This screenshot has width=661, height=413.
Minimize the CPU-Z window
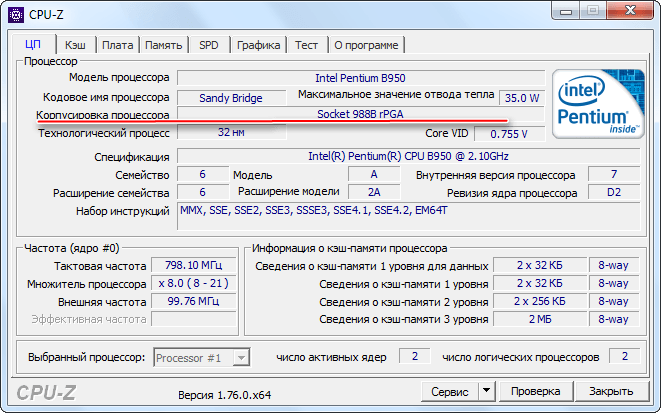point(568,10)
